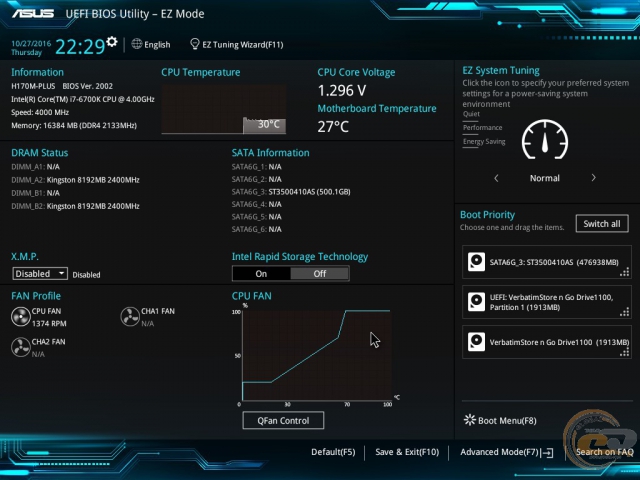Click the EZ System Tuning gauge dial
The image size is (640, 480).
(545, 140)
